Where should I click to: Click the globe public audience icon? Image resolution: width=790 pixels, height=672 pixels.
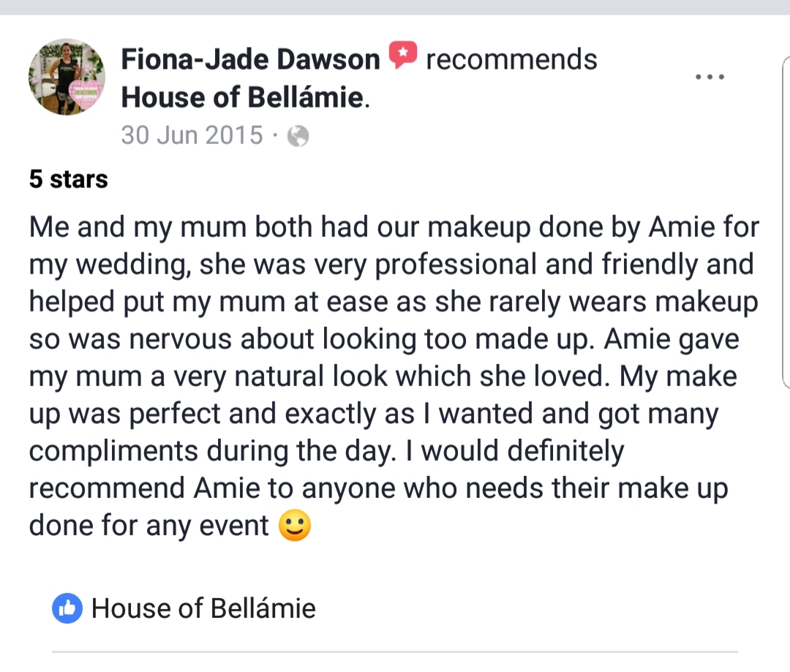coord(298,136)
